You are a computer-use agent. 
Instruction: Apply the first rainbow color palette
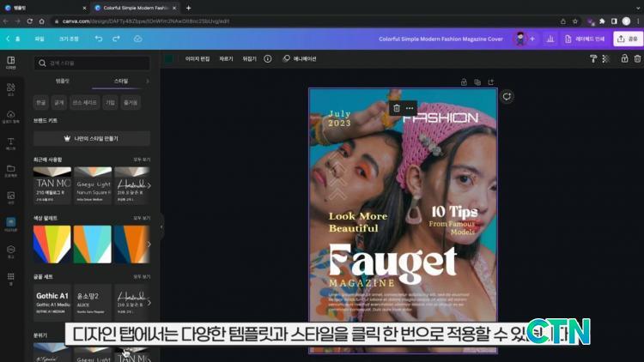[52, 244]
